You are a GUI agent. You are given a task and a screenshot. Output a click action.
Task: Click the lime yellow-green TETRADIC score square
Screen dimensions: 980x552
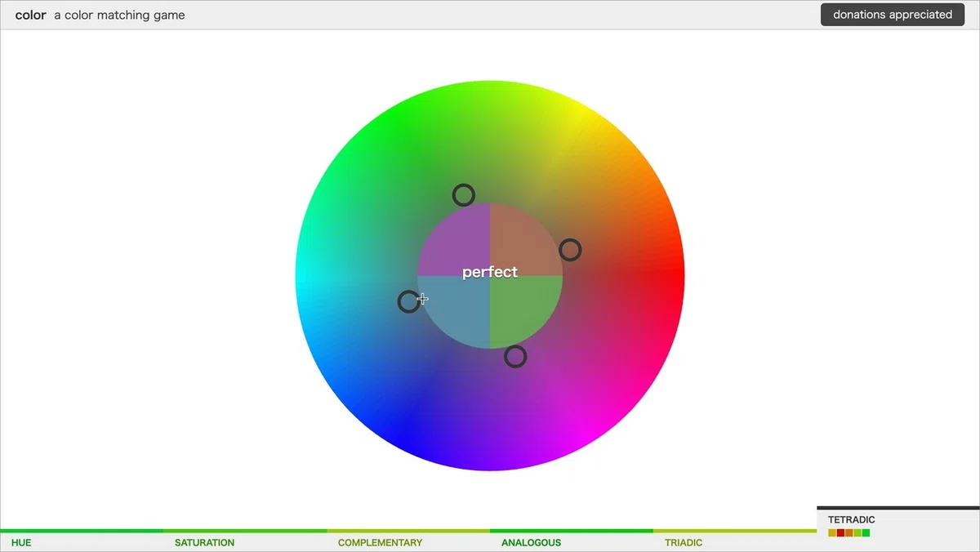(x=857, y=533)
